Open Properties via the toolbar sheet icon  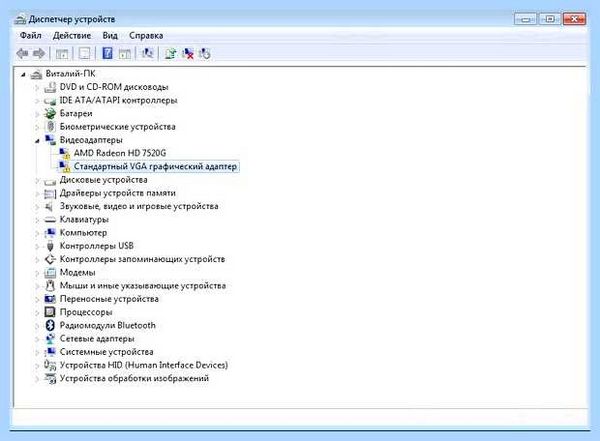[x=84, y=54]
